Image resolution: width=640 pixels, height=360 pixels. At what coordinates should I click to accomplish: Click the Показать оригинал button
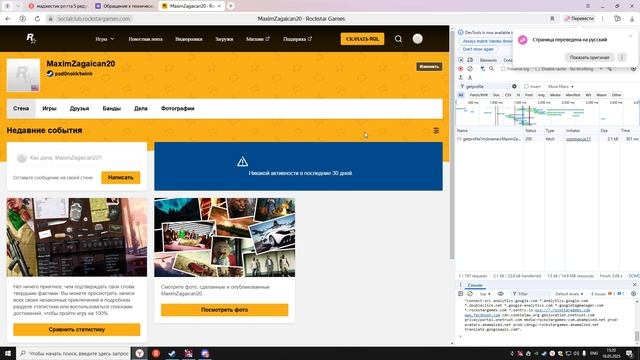tap(589, 58)
